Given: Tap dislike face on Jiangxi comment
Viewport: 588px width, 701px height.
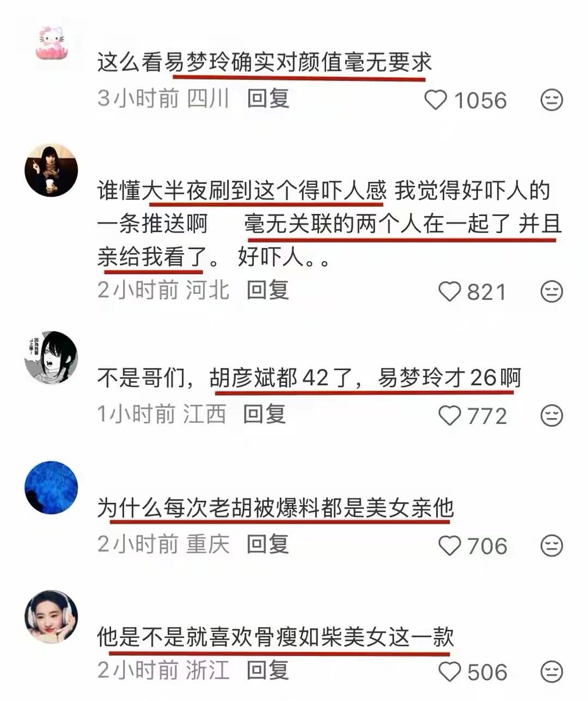Looking at the screenshot, I should click(x=552, y=416).
